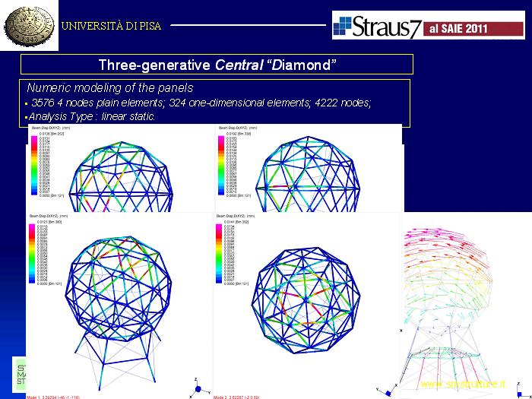Click the Analysis Type linear static bullet
Viewport: 532px width, 399px height.
click(x=91, y=116)
